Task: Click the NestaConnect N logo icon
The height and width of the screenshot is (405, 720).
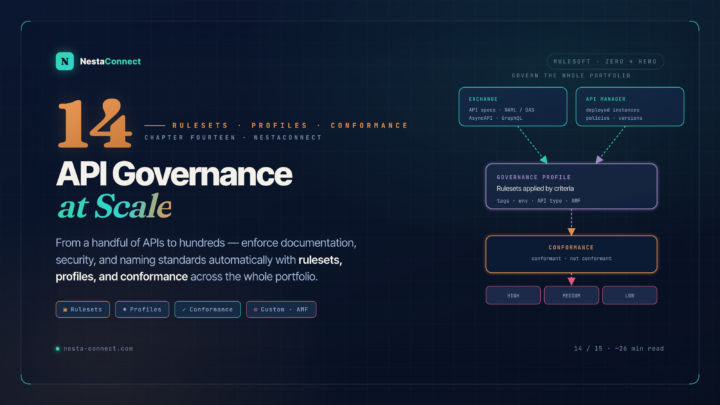Action: pyautogui.click(x=65, y=61)
